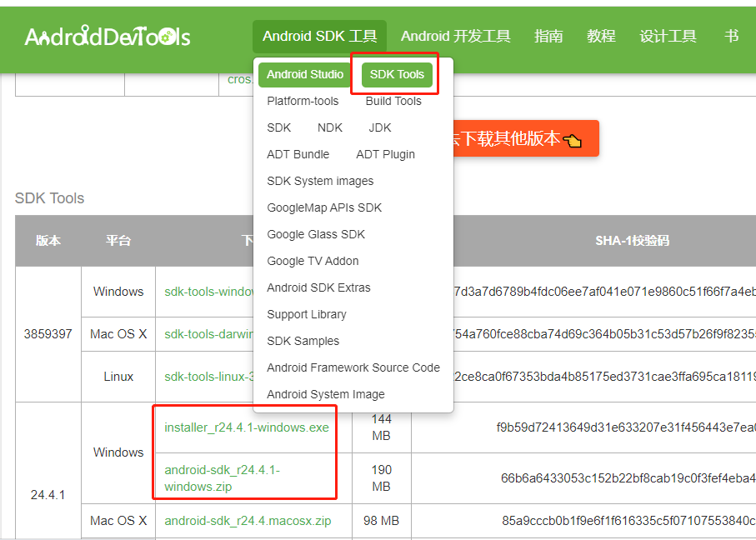Open Google Glass SDK menu entry
756x540 pixels.
click(x=316, y=234)
